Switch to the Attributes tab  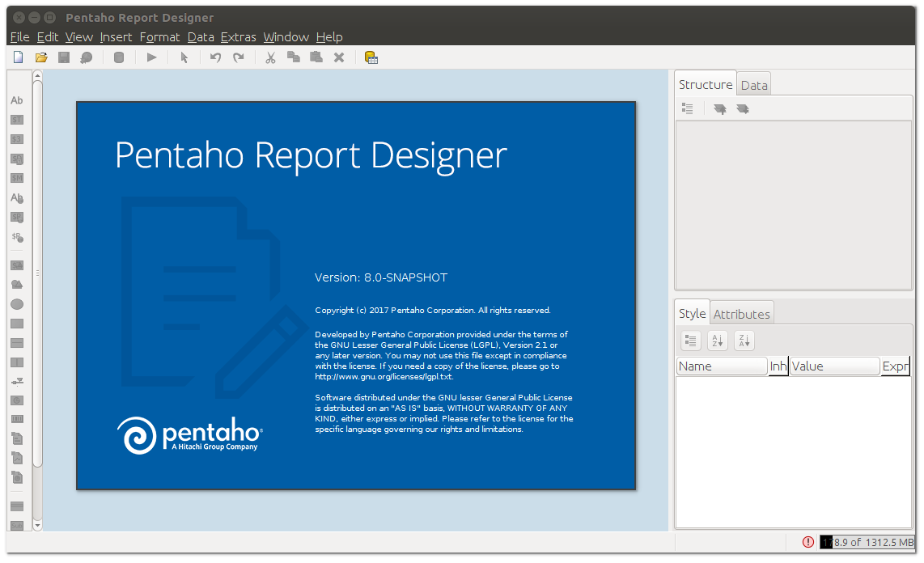click(x=741, y=315)
